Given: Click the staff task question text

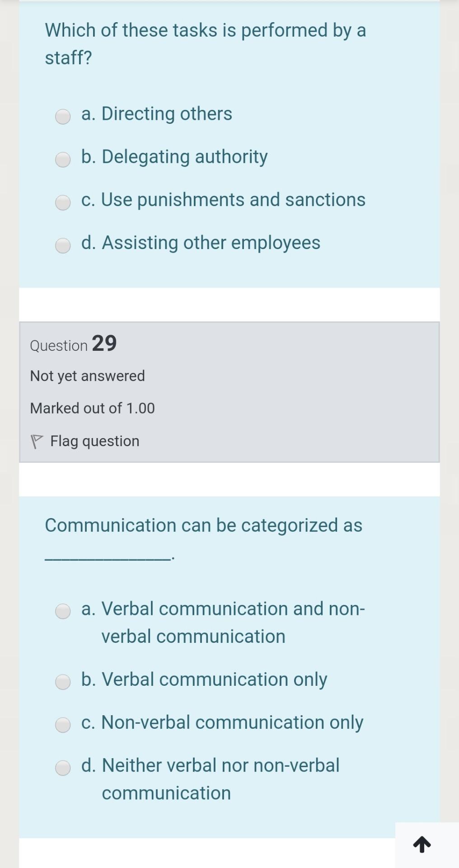Looking at the screenshot, I should [206, 43].
